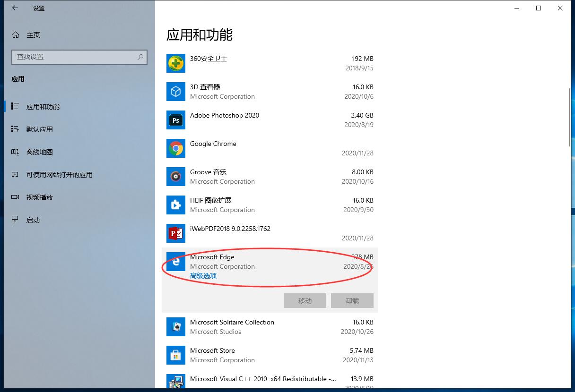This screenshot has height=392, width=575.
Task: Click the 360安全卫士 app icon
Action: (176, 63)
